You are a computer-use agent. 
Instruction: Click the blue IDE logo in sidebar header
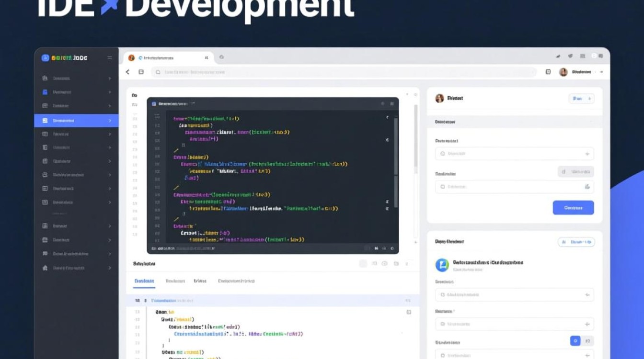point(46,58)
